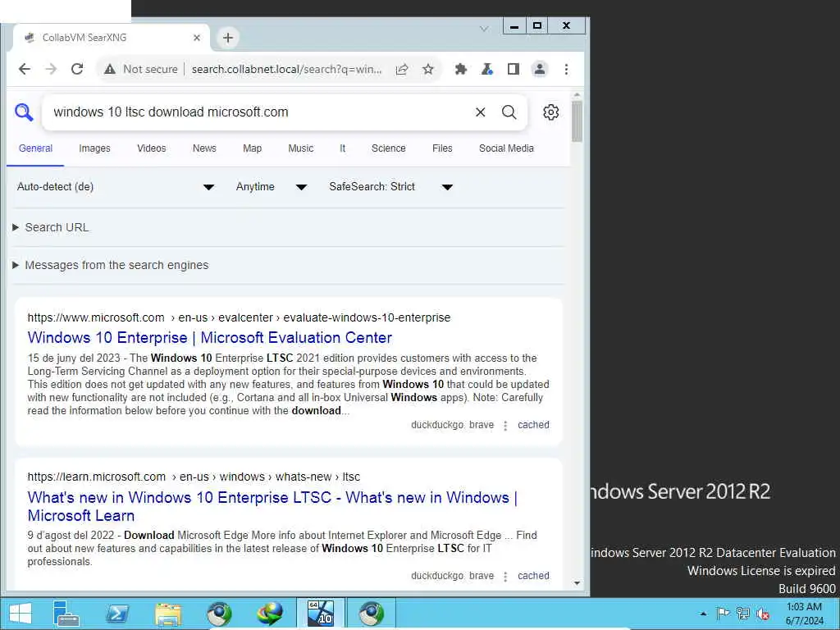
Task: Open the Chrome Labs flask icon
Action: 487,69
